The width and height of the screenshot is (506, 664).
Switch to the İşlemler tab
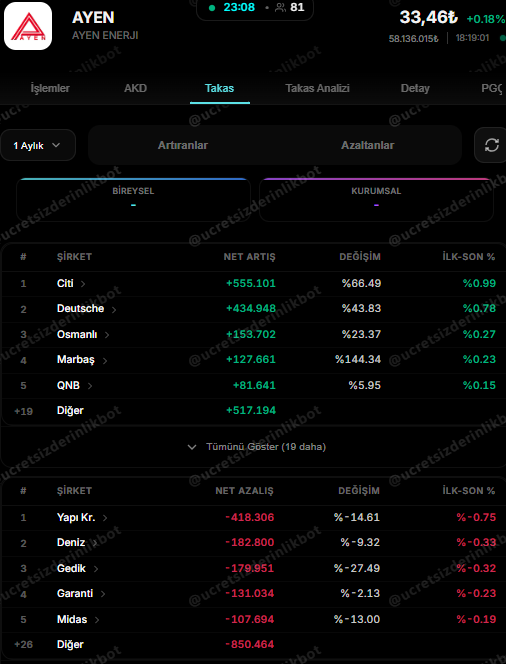pos(50,88)
